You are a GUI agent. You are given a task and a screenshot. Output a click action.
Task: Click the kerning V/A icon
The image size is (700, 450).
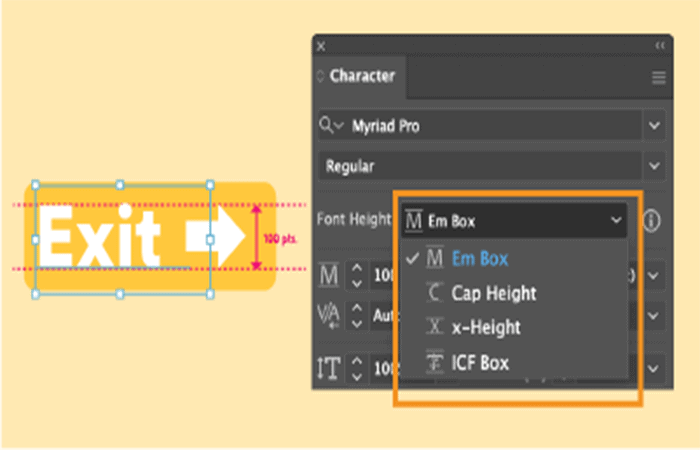pos(328,316)
